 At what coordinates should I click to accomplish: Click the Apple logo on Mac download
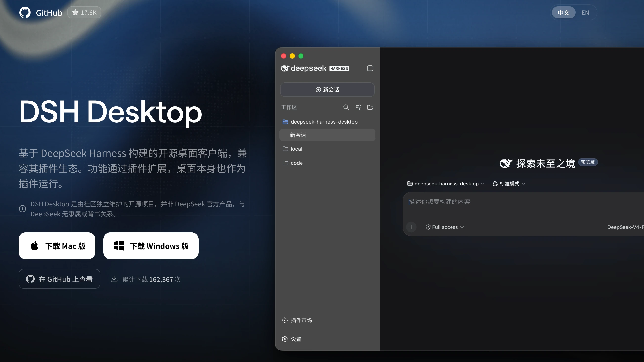point(35,246)
